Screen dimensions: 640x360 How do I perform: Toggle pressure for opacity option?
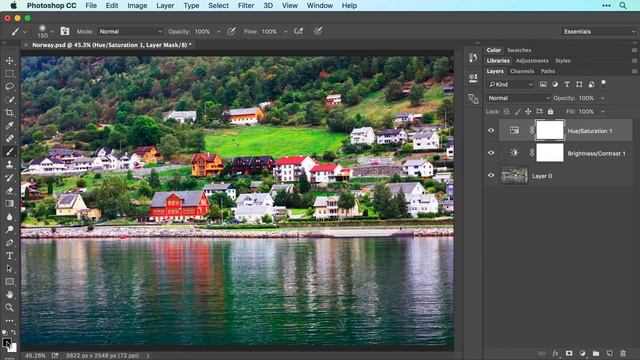[x=231, y=31]
